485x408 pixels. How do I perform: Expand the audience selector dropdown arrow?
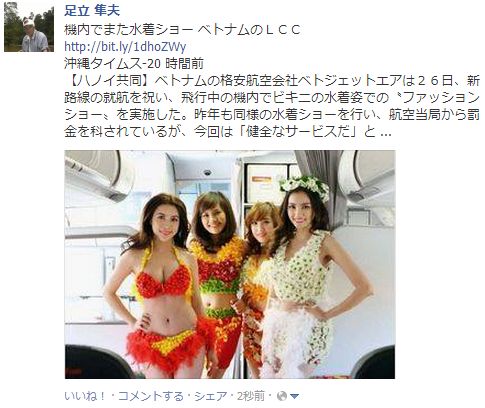(294, 396)
